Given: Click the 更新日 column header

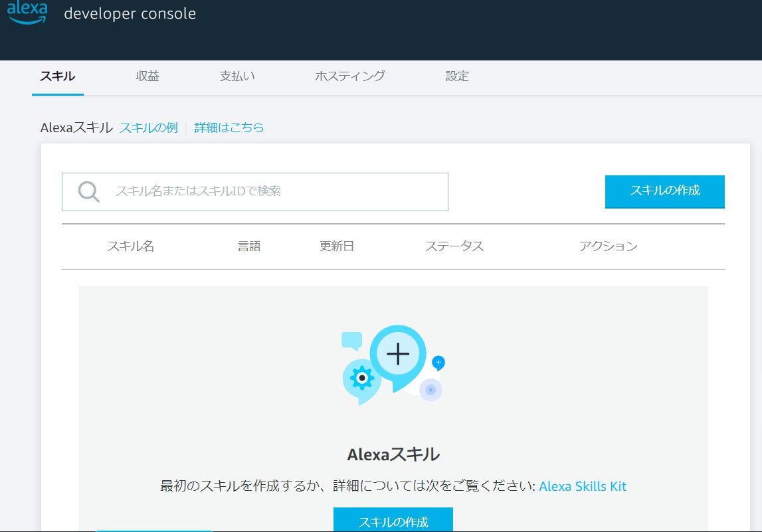Looking at the screenshot, I should coord(336,246).
